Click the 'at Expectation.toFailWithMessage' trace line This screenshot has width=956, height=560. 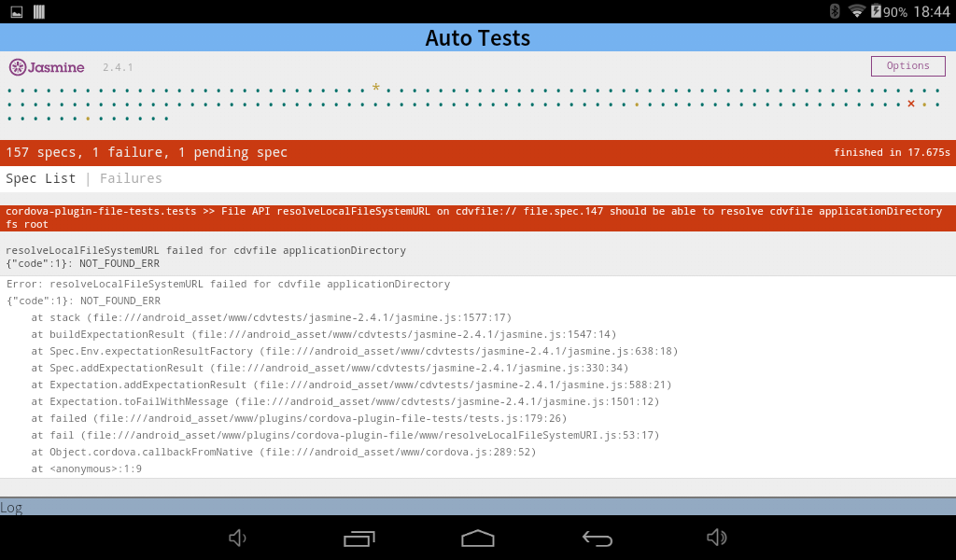click(x=345, y=401)
